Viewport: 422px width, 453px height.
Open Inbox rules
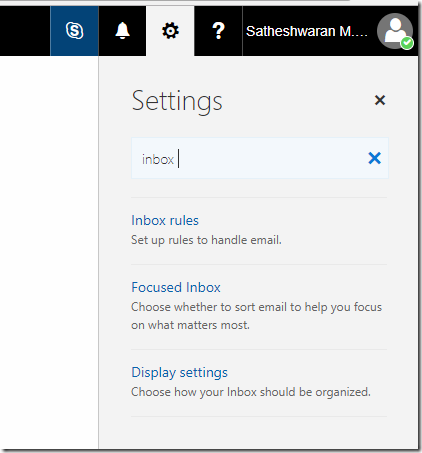165,220
